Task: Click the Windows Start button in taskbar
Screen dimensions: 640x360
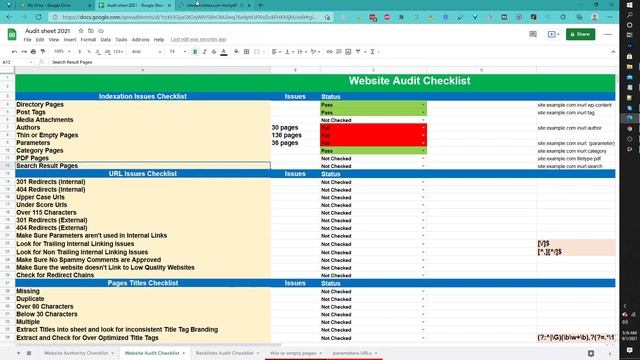Action: (629, 5)
